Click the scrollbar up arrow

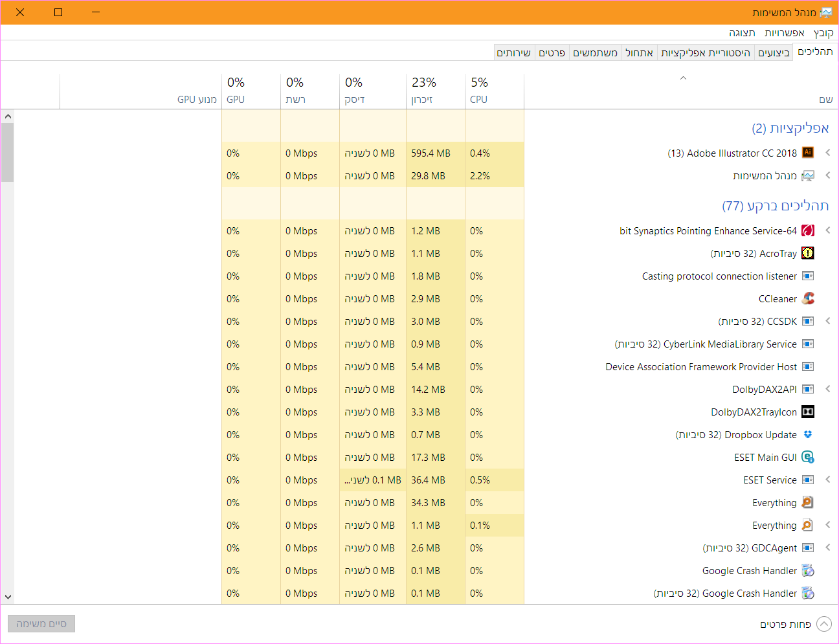click(x=8, y=117)
